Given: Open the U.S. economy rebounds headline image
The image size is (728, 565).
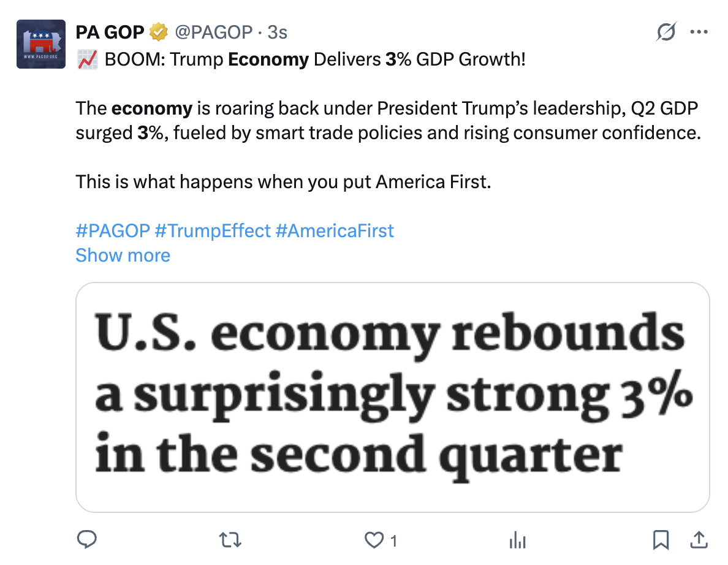Looking at the screenshot, I should point(392,397).
